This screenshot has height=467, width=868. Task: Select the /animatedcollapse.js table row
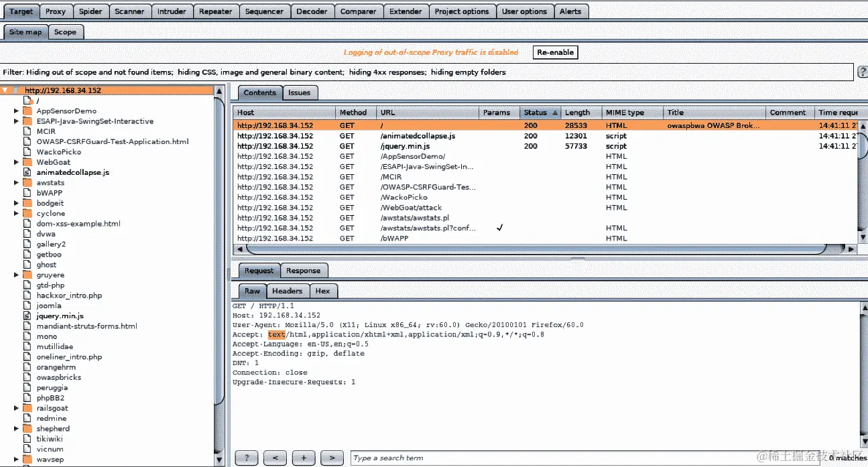click(546, 136)
